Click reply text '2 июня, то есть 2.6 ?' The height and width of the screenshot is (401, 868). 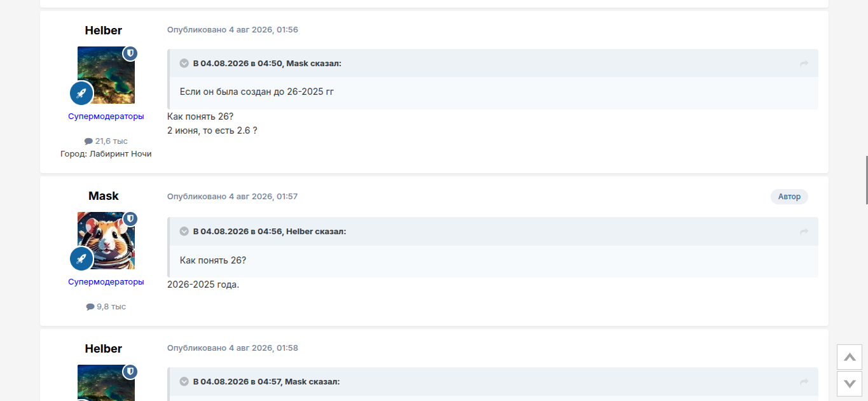tap(212, 130)
